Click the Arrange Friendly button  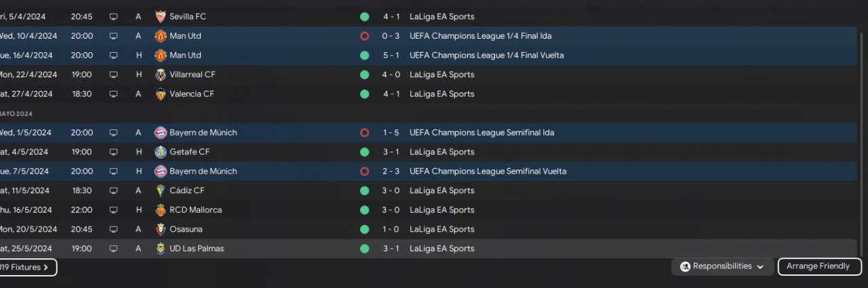(818, 267)
